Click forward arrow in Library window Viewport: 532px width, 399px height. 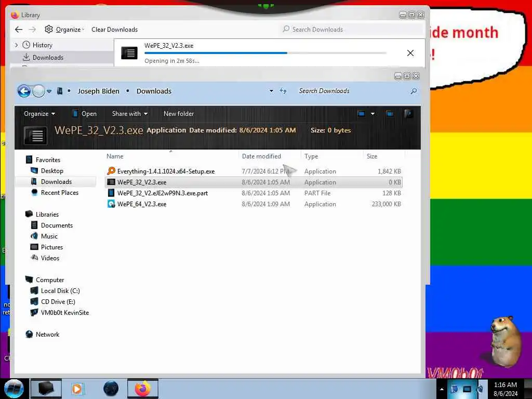[32, 30]
